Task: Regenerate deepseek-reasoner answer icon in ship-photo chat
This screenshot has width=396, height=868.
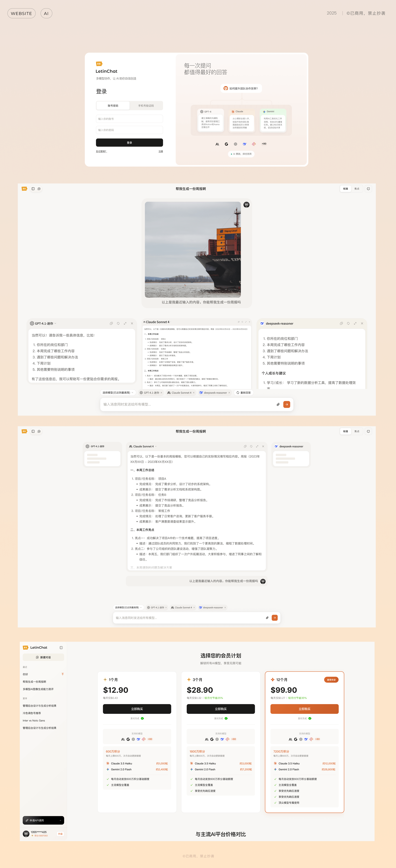Action: (348, 324)
